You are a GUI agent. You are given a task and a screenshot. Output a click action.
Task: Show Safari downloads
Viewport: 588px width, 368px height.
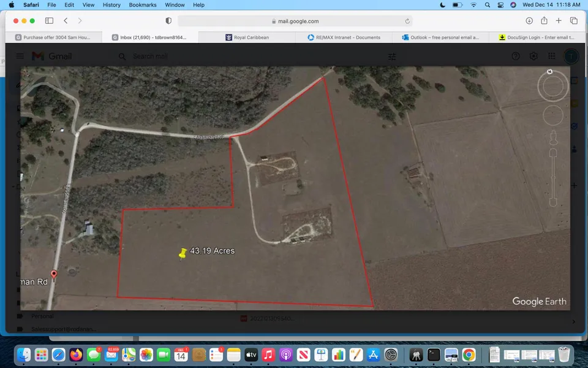529,21
